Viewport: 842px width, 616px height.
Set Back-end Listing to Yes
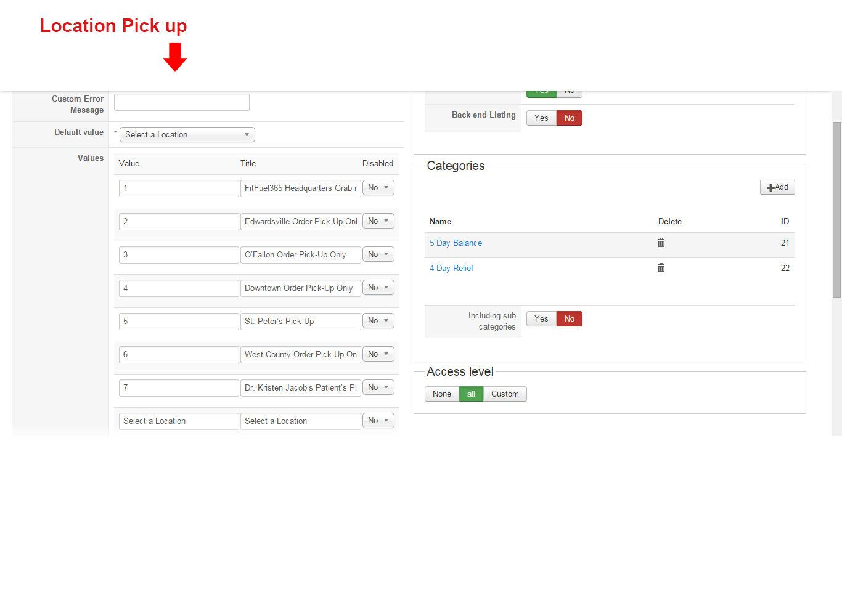click(541, 118)
